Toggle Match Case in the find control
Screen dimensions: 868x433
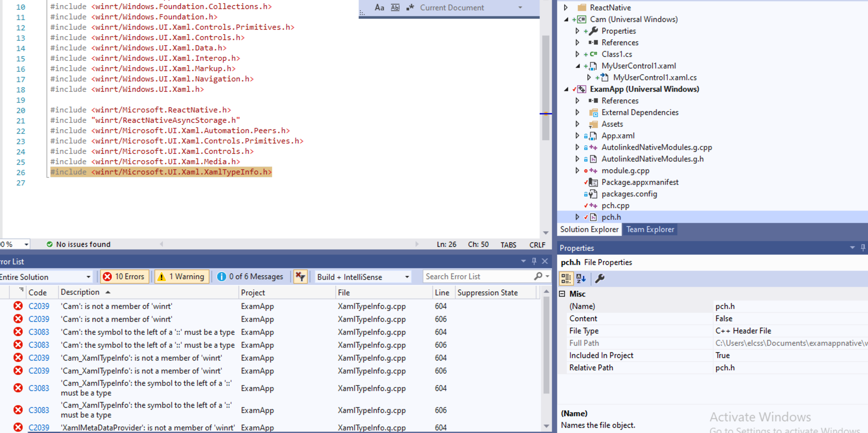(x=379, y=7)
